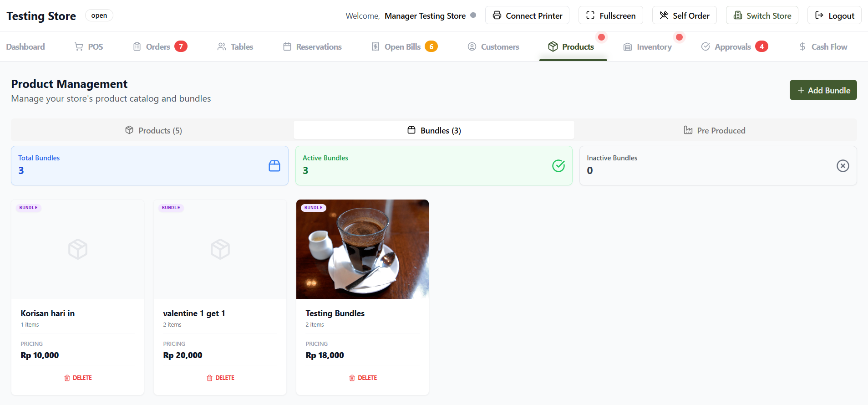Switch to Pre Produced tab
Image resolution: width=868 pixels, height=405 pixels.
coord(715,131)
